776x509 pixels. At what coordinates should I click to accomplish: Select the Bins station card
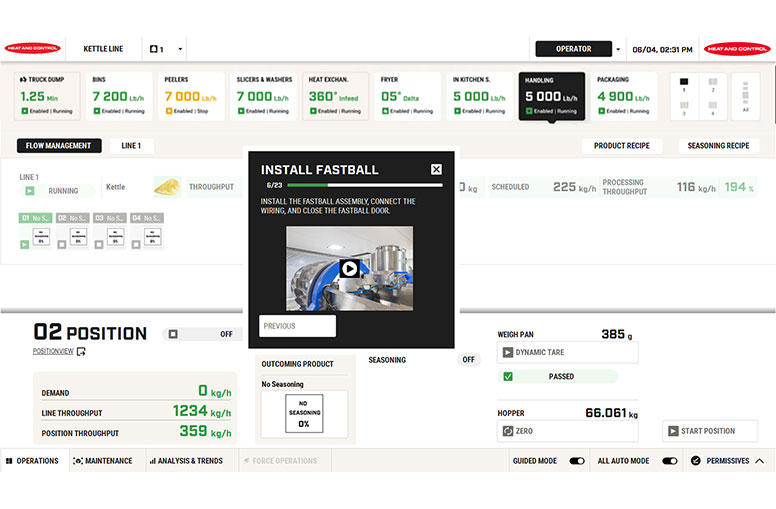119,96
